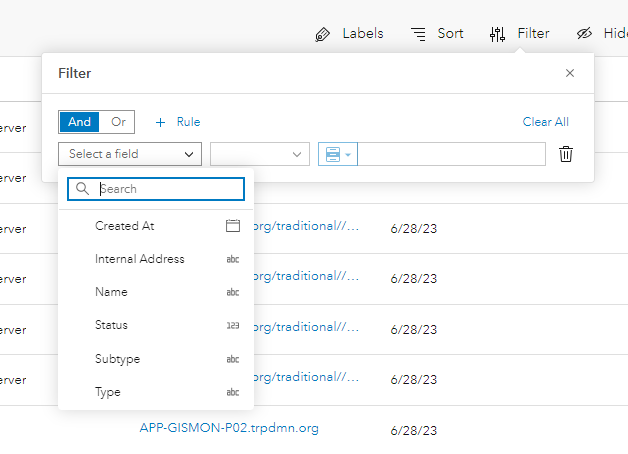This screenshot has width=628, height=454.
Task: Switch filter logic to Or
Action: tap(118, 122)
